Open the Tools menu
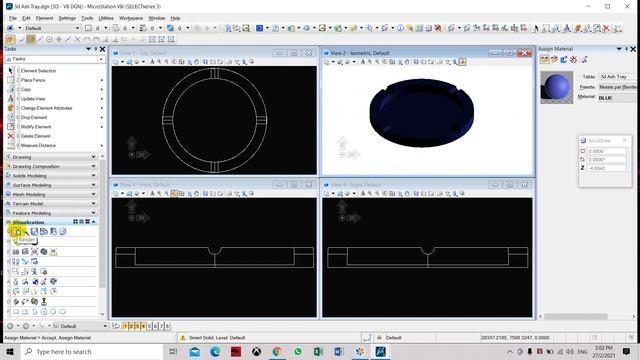Image resolution: width=640 pixels, height=360 pixels. pos(87,18)
